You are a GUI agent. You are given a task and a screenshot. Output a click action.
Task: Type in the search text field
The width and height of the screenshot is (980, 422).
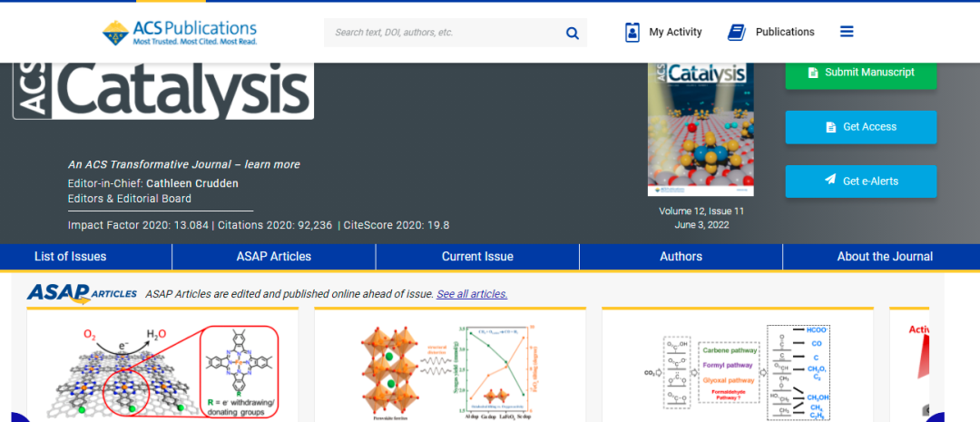(x=445, y=33)
